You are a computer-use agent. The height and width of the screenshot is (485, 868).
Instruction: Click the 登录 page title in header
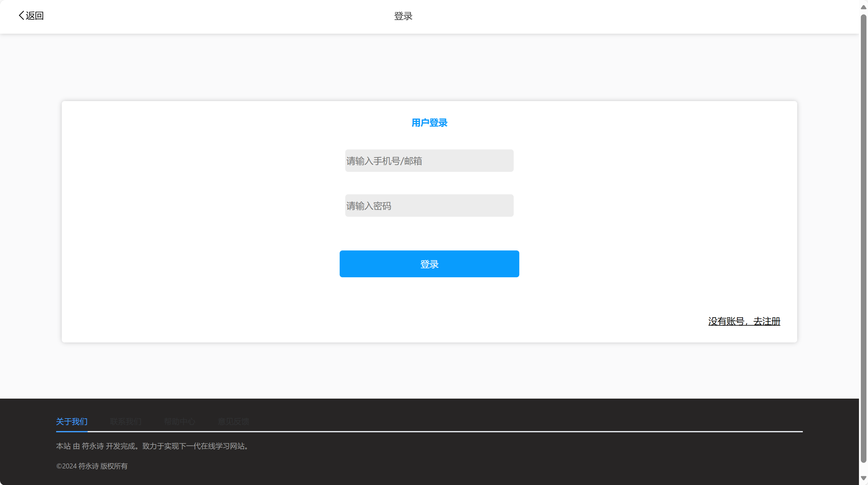coord(403,16)
